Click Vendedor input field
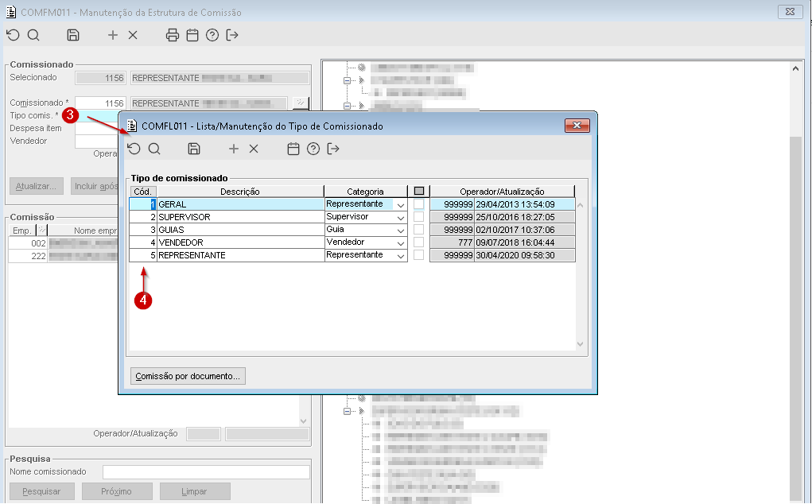Viewport: 812px width, 504px height. click(97, 141)
